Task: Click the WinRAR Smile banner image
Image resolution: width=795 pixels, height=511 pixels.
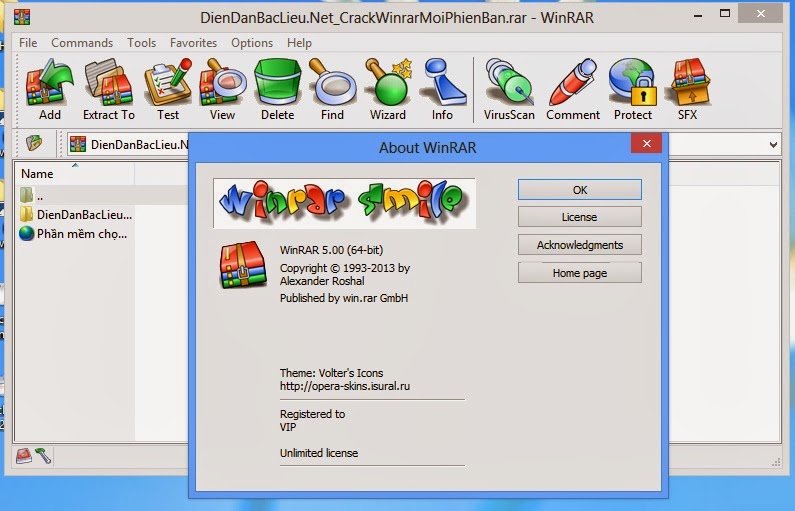Action: point(344,203)
